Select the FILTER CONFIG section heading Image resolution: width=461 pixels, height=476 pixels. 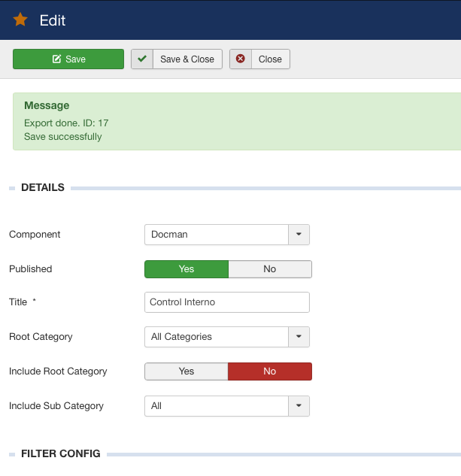tap(61, 454)
